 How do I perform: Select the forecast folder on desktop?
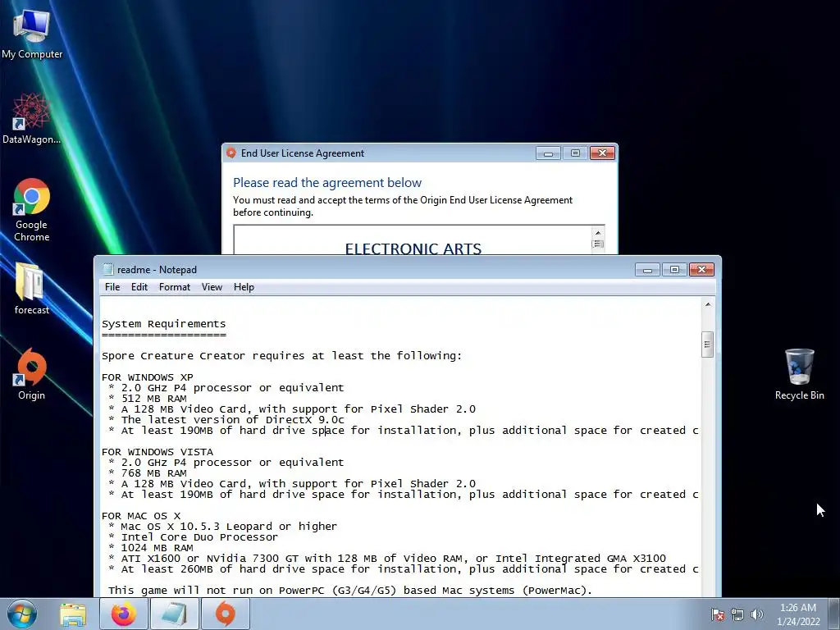tap(32, 288)
